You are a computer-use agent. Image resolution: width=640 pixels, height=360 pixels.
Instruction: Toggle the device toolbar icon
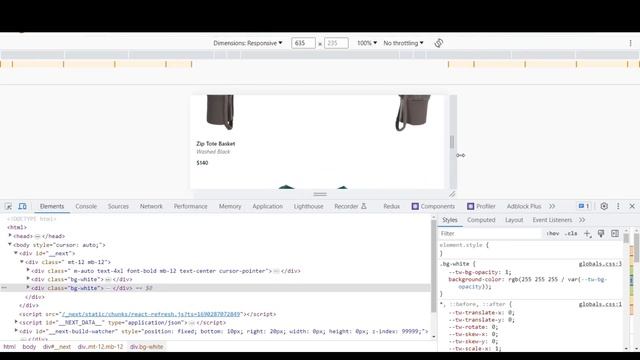click(22, 207)
